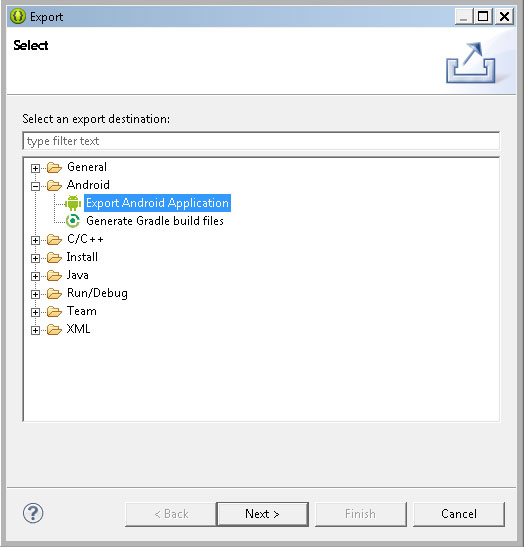The image size is (524, 547).
Task: Expand the Run/Debug category
Action: 35,294
